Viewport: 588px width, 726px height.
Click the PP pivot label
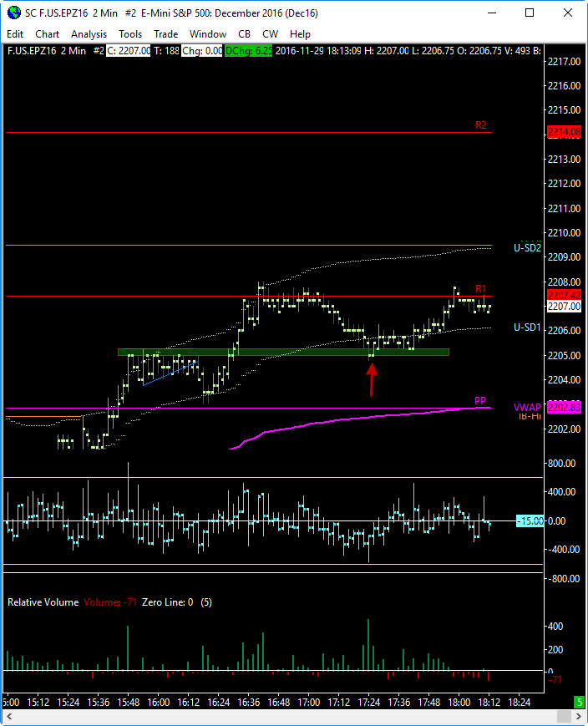(480, 400)
